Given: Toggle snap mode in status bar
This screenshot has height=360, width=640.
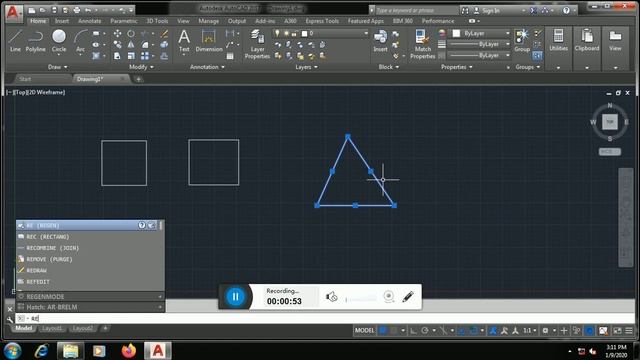Looking at the screenshot, I should coord(393,330).
